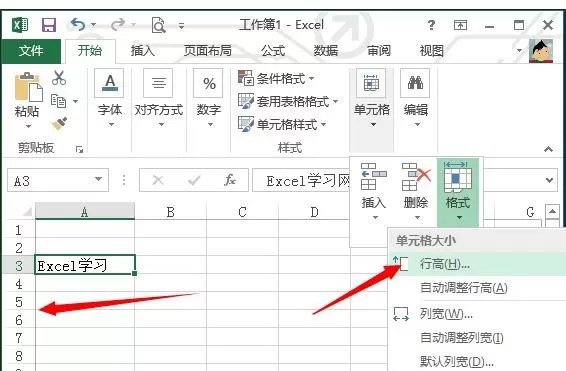
Task: Open the 数字 Number group
Action: pyautogui.click(x=209, y=97)
